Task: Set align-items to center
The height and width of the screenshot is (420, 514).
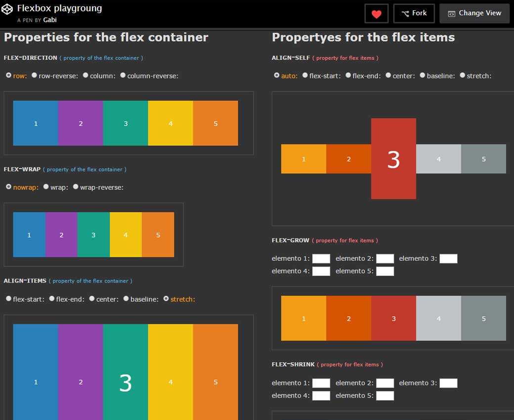Action: 92,299
